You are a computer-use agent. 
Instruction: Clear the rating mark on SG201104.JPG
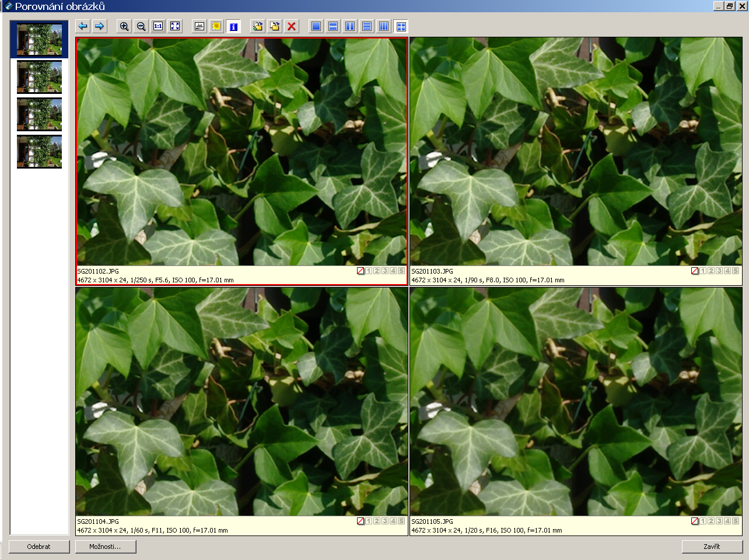coord(360,521)
